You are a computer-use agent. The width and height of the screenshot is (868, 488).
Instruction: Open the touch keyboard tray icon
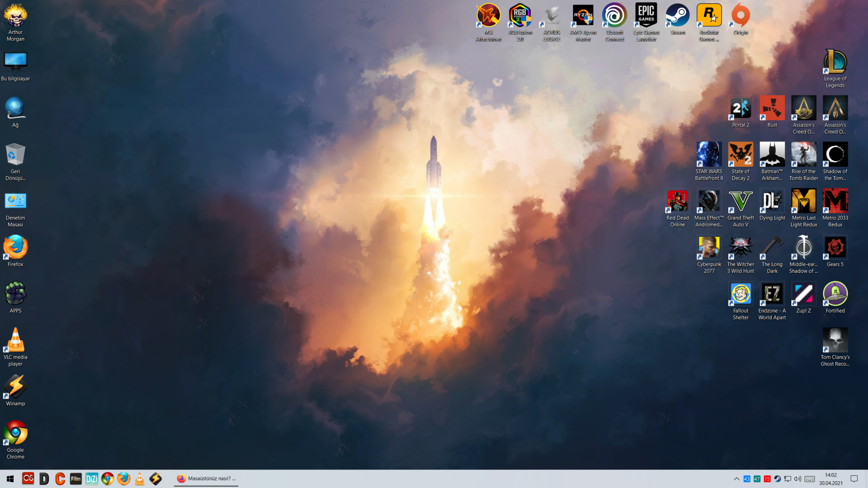click(x=810, y=479)
